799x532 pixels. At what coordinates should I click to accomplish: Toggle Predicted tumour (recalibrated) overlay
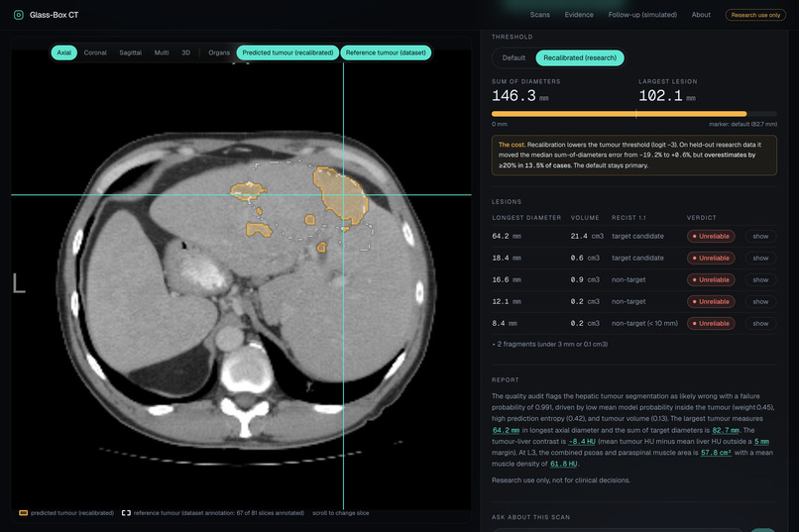(x=287, y=53)
